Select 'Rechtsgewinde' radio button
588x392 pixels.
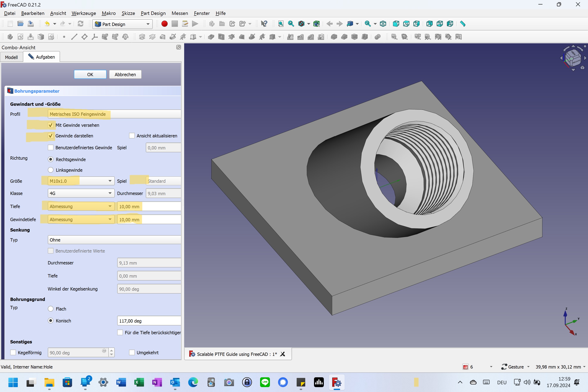[50, 159]
